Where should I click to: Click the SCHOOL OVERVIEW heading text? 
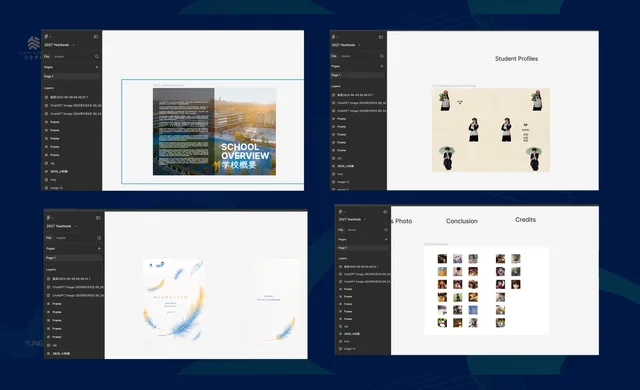[x=245, y=151]
